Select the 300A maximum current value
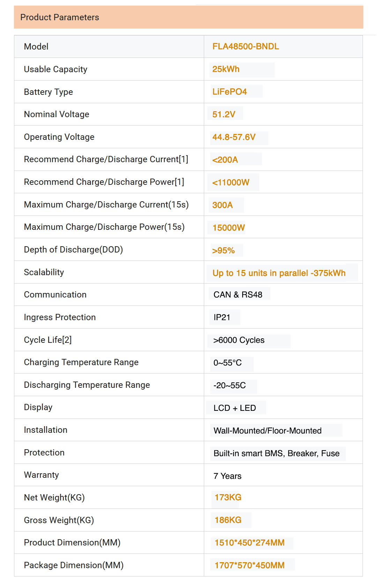 (223, 205)
